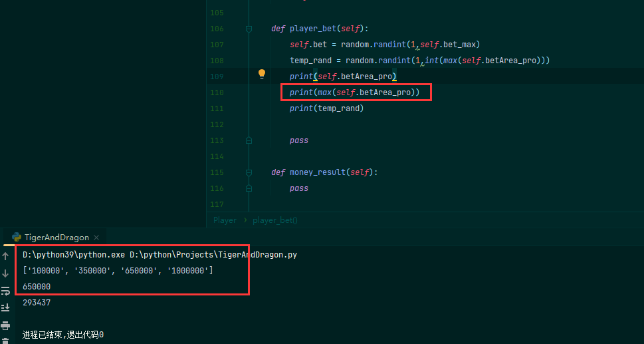
Task: Toggle scroll to end of console output
Action: pos(5,307)
